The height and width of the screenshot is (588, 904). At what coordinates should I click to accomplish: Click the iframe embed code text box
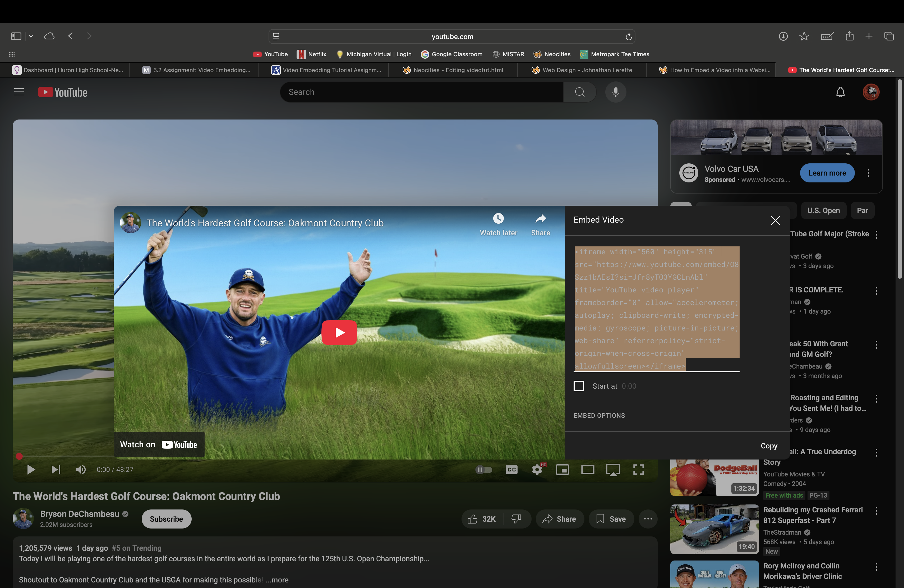(657, 309)
